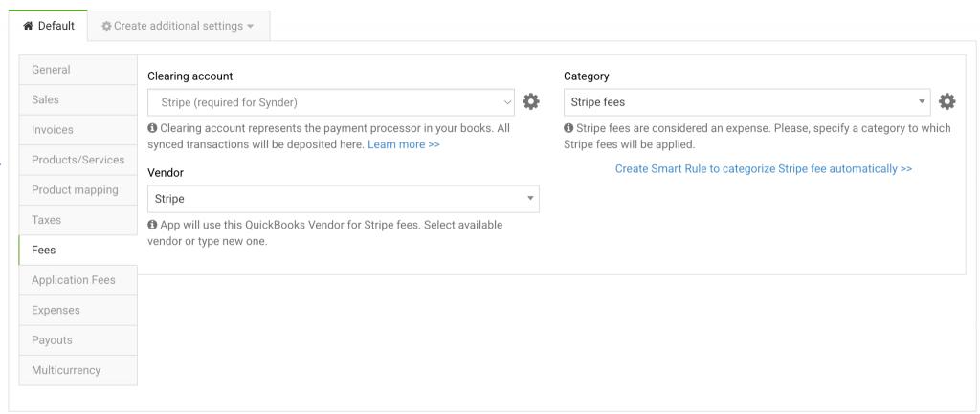Switch to the Default tab
The image size is (980, 414).
(48, 26)
